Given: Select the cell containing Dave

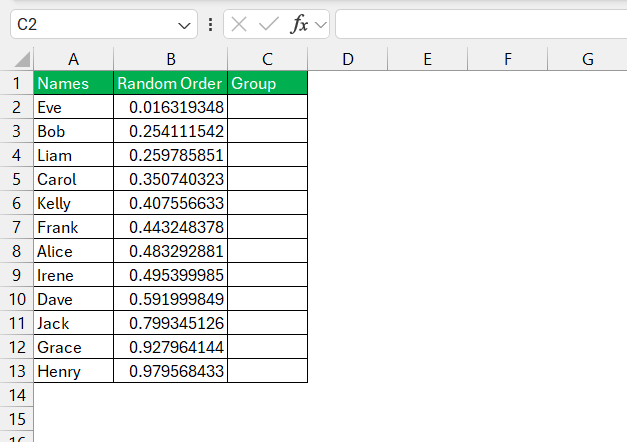Looking at the screenshot, I should click(x=74, y=299).
